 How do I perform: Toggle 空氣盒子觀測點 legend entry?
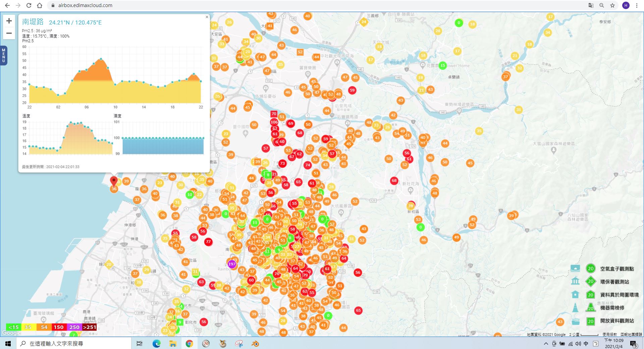click(x=617, y=269)
